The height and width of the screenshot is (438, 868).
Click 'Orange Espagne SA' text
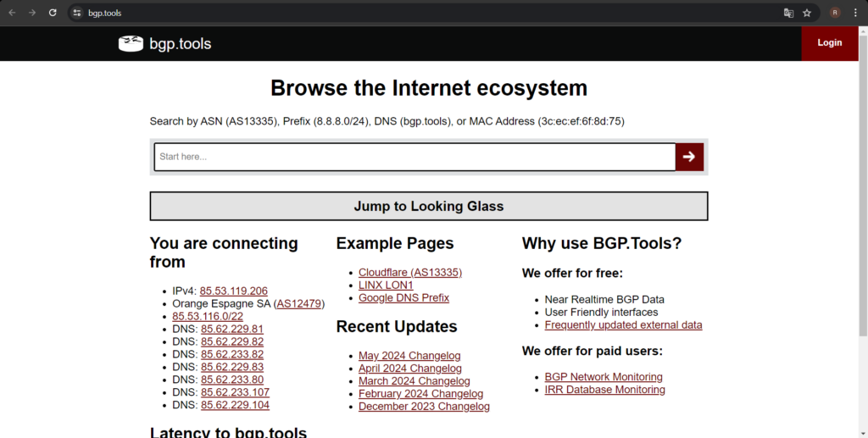[x=221, y=303]
